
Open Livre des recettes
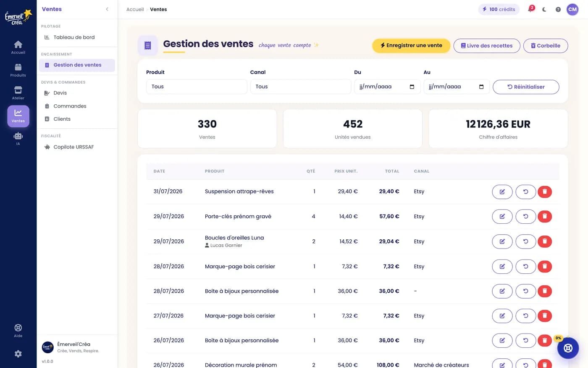pyautogui.click(x=487, y=46)
